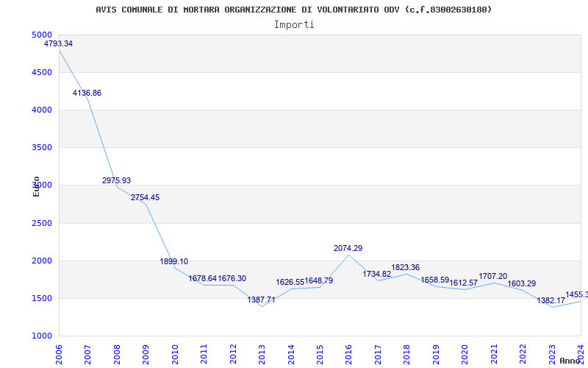Click the 1823.36 data label

(406, 268)
